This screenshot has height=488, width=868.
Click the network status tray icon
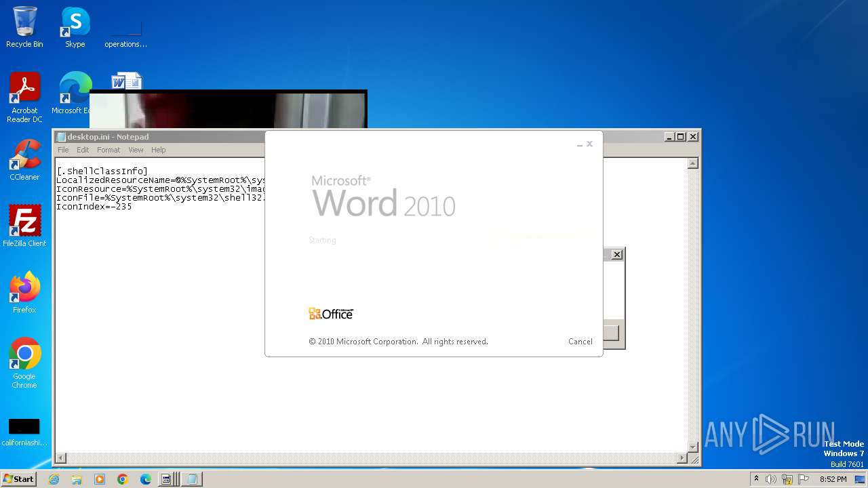(x=787, y=479)
